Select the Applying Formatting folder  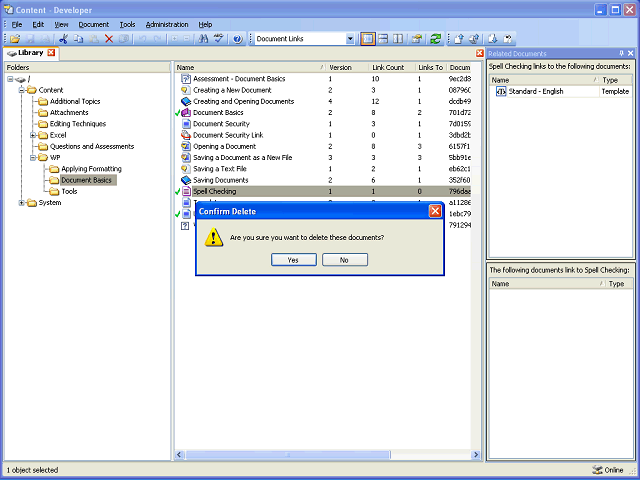point(91,169)
